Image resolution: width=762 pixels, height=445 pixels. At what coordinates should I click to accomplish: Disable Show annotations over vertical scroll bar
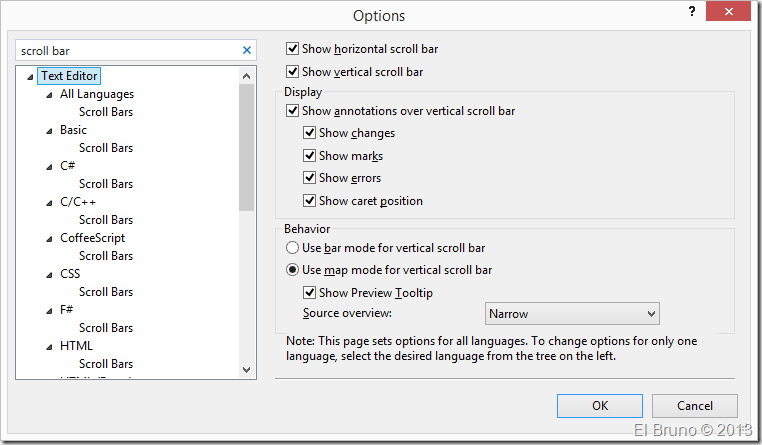pos(293,111)
